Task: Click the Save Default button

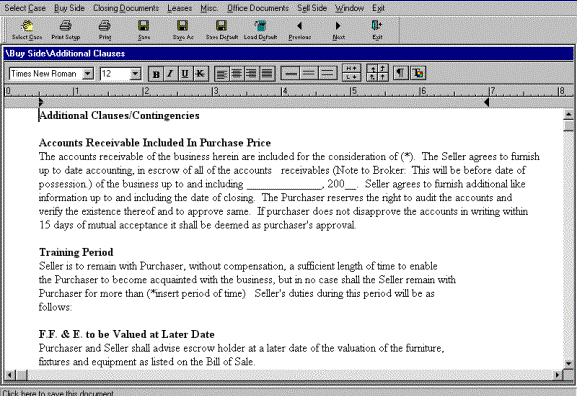Action: (x=222, y=29)
